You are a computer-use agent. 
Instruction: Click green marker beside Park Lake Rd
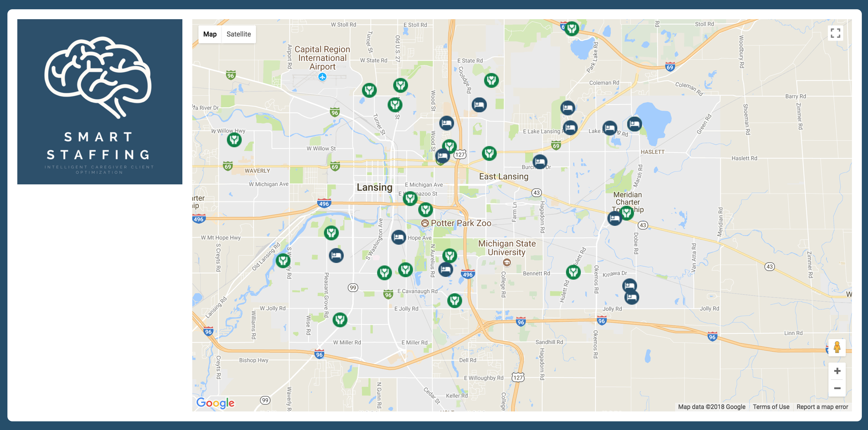[x=572, y=29]
